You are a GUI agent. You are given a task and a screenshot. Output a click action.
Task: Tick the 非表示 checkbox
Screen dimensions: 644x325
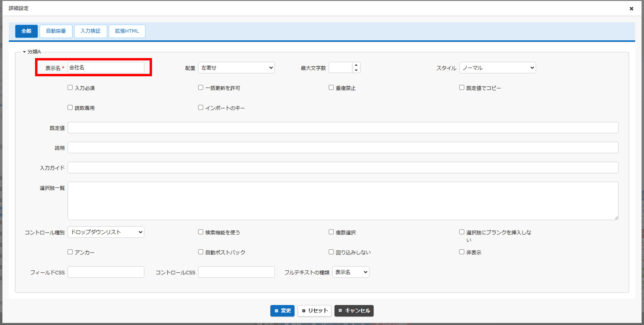point(462,252)
